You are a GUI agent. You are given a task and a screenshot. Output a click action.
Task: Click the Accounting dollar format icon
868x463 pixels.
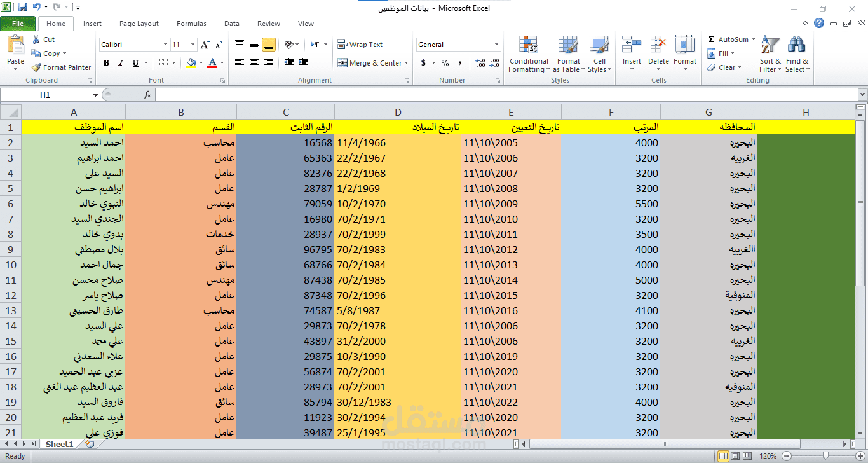(x=423, y=63)
